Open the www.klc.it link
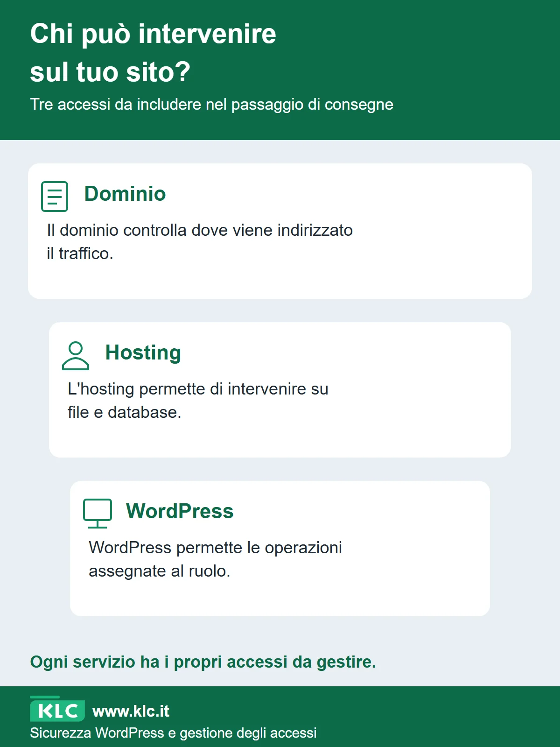Viewport: 560px width, 747px height. point(131,711)
